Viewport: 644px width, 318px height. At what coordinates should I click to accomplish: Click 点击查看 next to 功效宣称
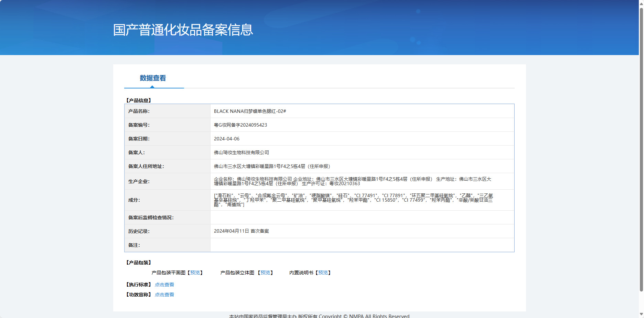coord(164,295)
